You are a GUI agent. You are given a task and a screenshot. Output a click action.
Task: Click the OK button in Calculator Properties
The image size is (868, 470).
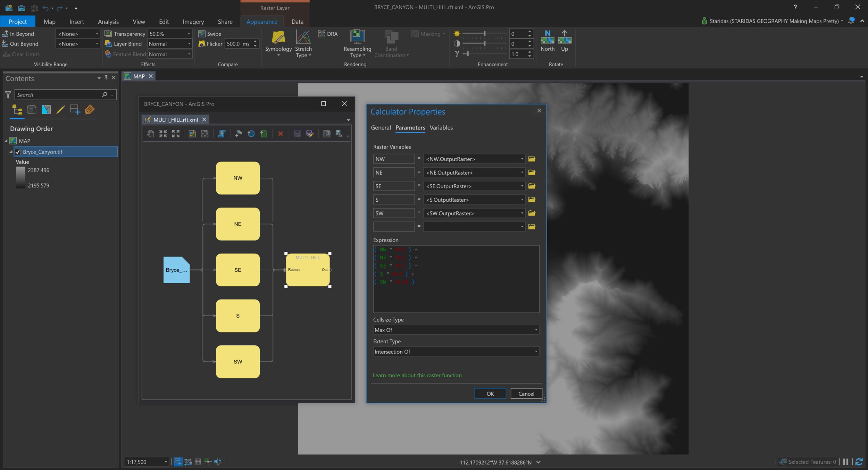490,394
